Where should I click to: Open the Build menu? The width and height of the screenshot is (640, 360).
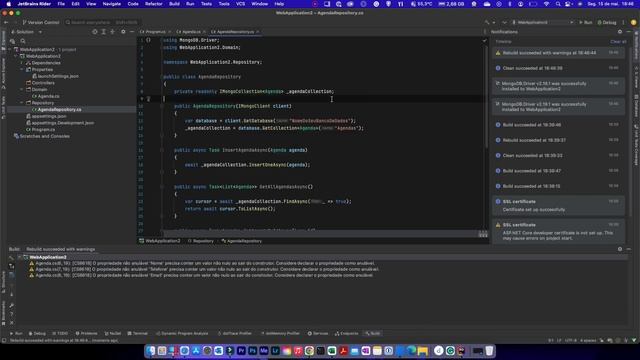(174, 4)
